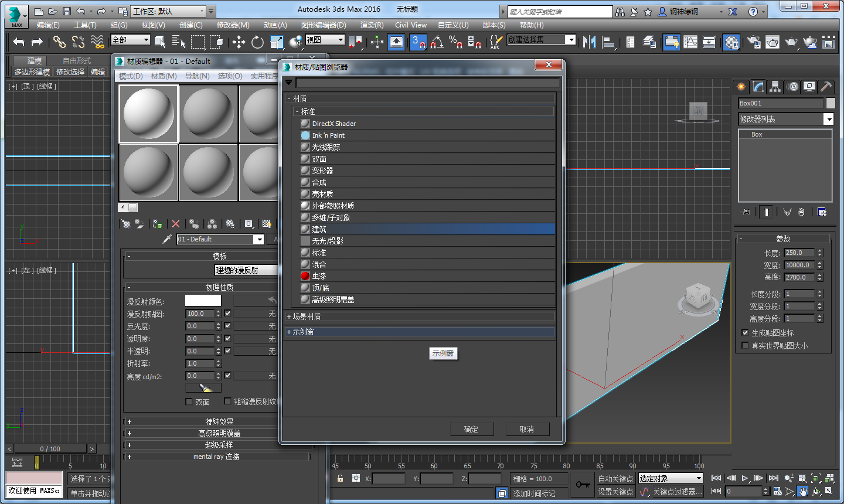
Task: Activate the Select and Rotate tool
Action: (x=257, y=42)
